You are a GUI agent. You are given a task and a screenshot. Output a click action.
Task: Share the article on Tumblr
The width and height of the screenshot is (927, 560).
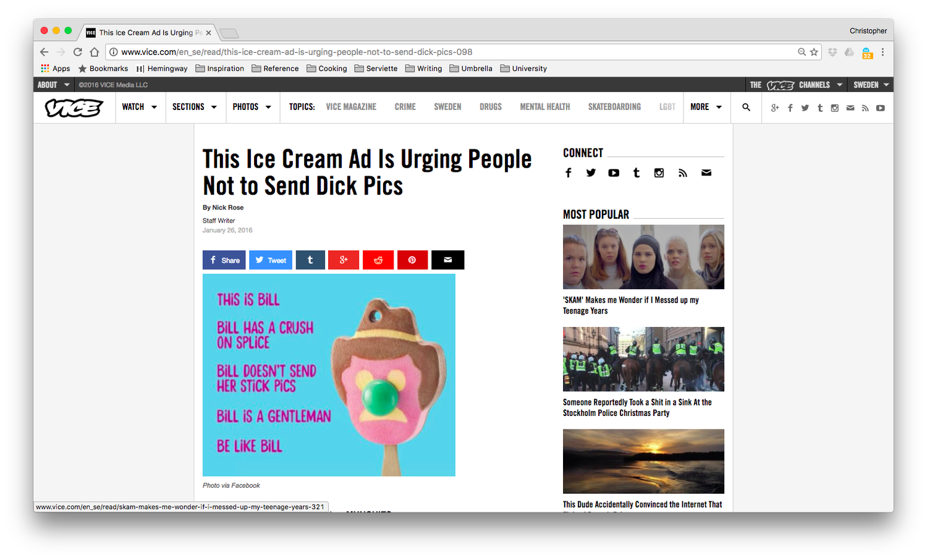[x=310, y=260]
